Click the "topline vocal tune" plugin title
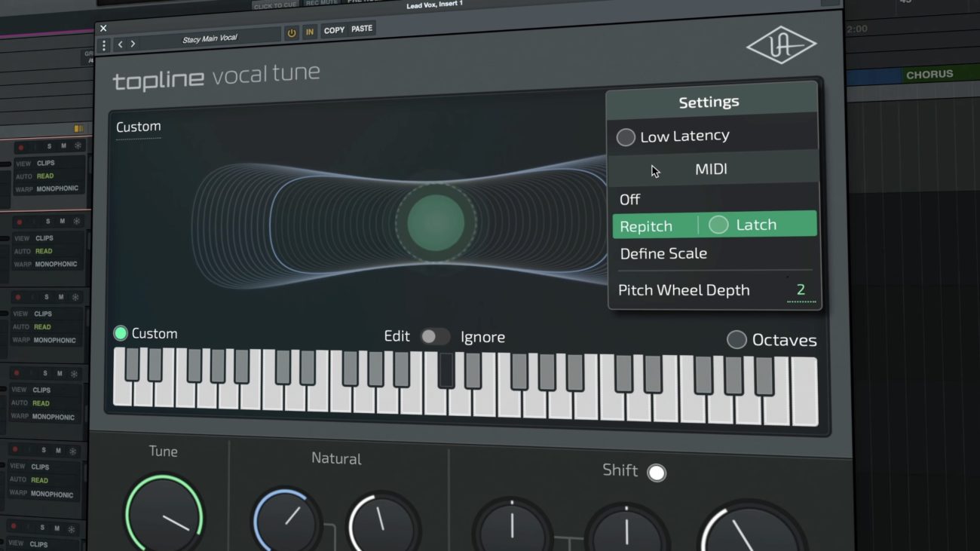The height and width of the screenshot is (551, 980). pos(216,76)
